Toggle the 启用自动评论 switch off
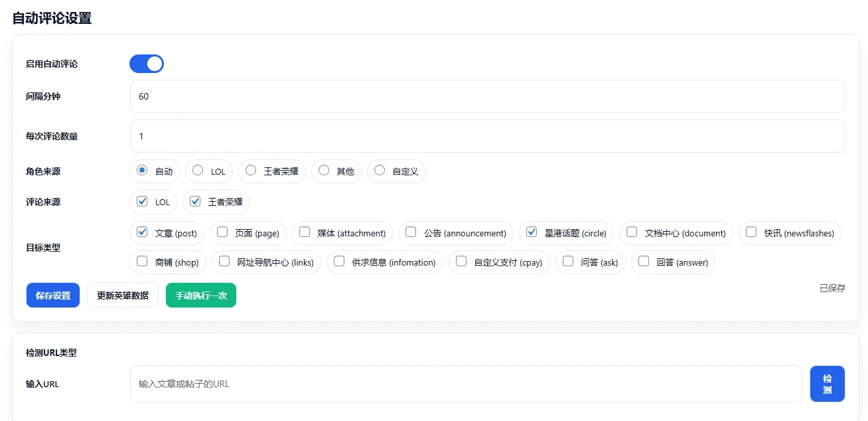Screen dimensions: 868x421 (x=146, y=64)
